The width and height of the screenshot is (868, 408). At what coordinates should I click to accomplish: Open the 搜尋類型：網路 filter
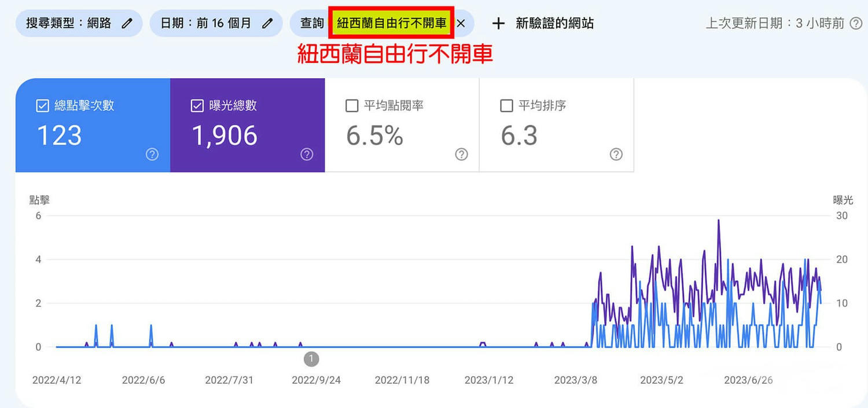pyautogui.click(x=78, y=23)
